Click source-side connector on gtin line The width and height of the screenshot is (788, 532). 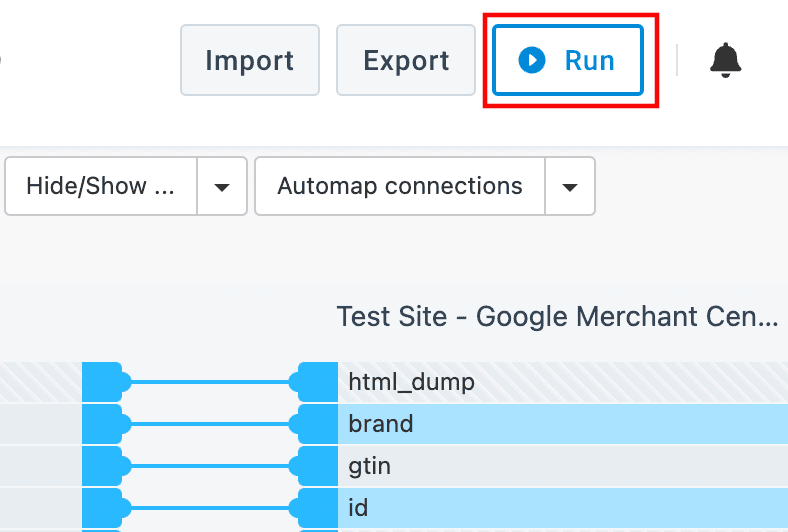(104, 466)
